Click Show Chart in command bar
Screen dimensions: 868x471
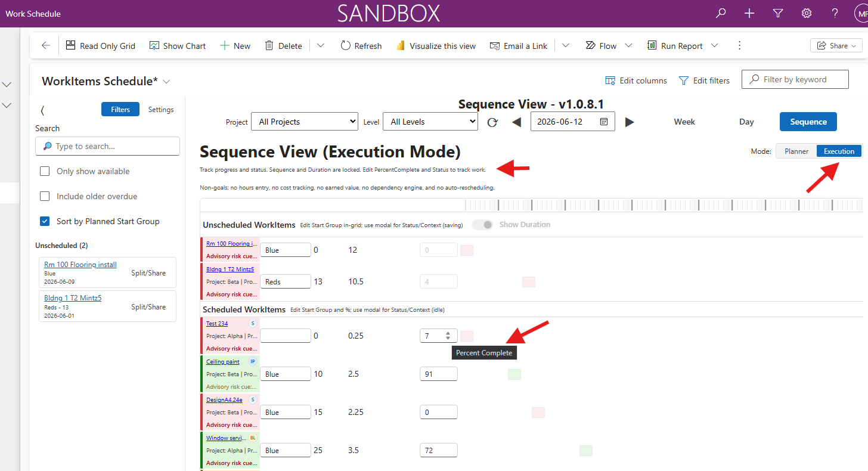coord(178,46)
